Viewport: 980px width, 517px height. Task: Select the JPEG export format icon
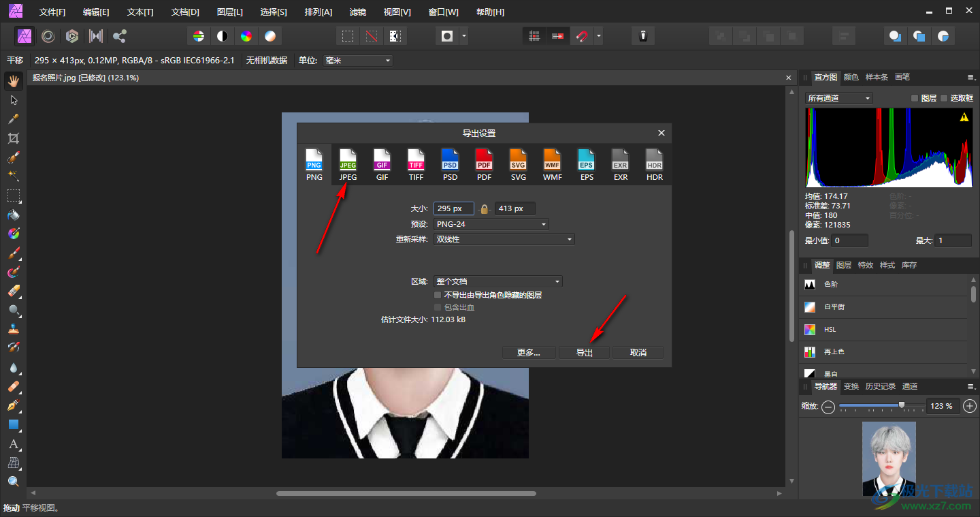[x=348, y=164]
